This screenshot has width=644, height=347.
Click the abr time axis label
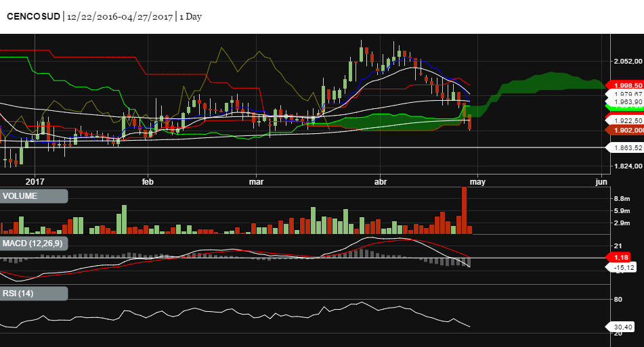coord(381,182)
